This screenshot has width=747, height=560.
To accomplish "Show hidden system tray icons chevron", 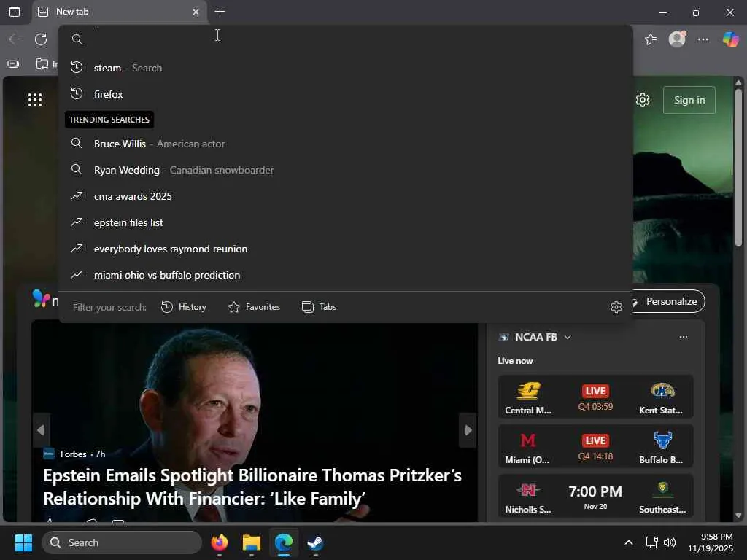I will point(629,542).
